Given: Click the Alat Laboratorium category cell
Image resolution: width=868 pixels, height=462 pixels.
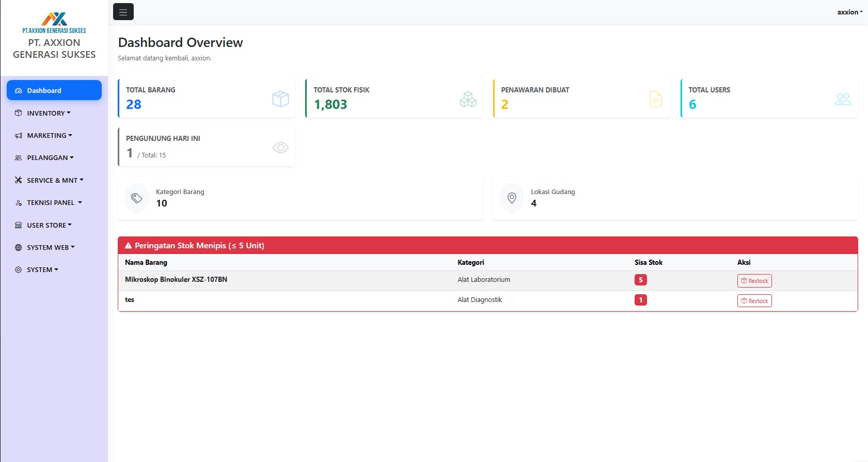Looking at the screenshot, I should pyautogui.click(x=484, y=279).
